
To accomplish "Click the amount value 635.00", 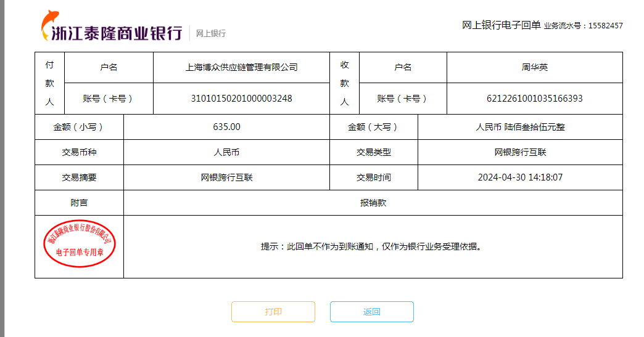I will (x=226, y=127).
